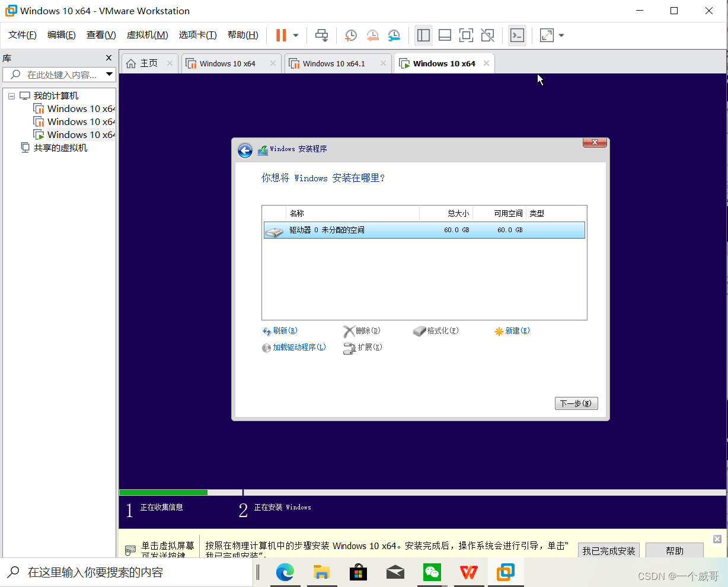
Task: Toggle the thumbnail bar view icon
Action: tap(445, 35)
